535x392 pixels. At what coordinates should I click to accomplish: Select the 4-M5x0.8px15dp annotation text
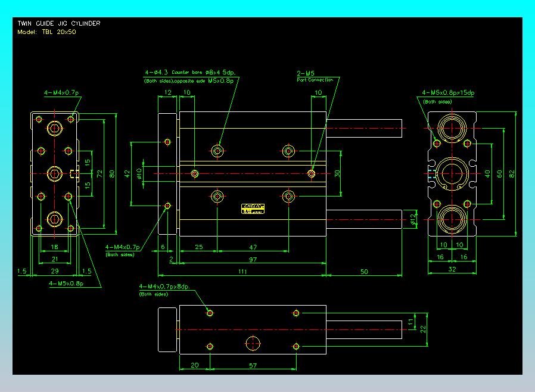click(447, 93)
